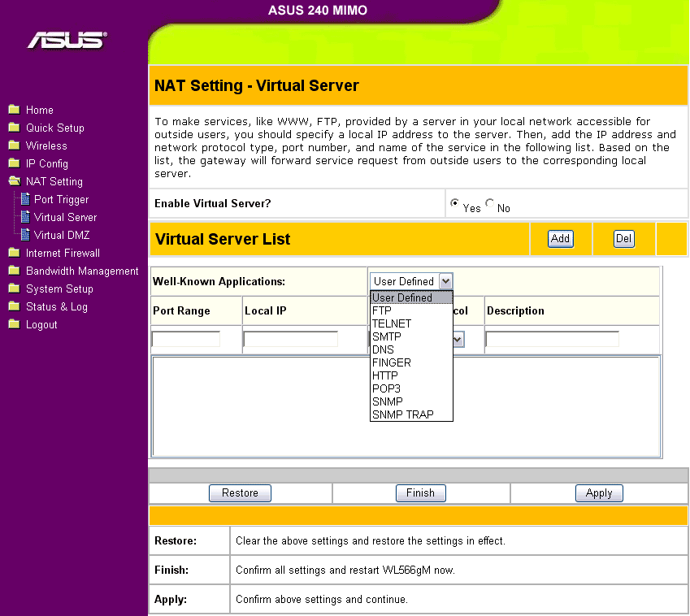Click the IP Config folder icon
Viewport: 690px width, 616px height.
click(14, 163)
